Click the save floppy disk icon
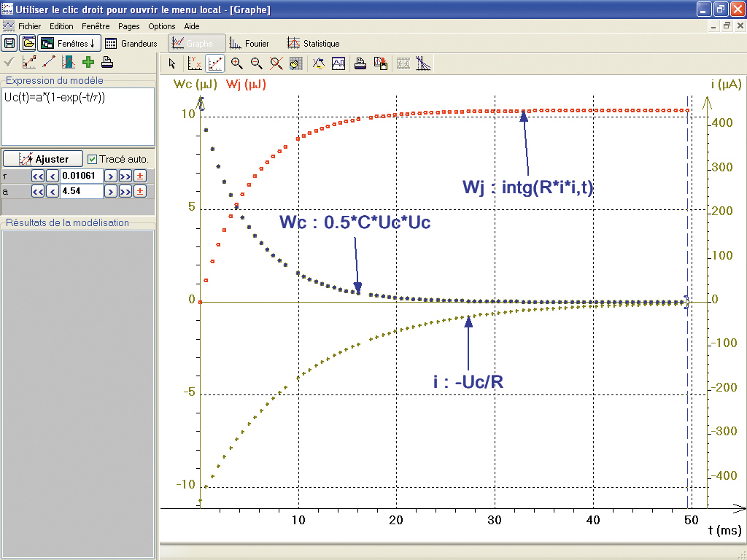Screen dimensions: 747x560 9,43
